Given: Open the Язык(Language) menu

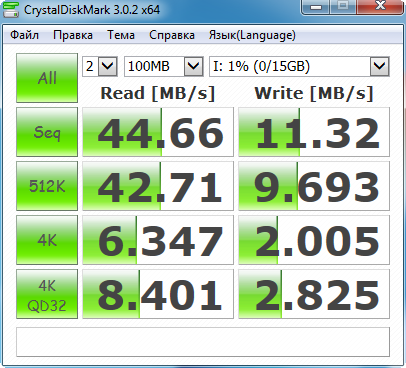Looking at the screenshot, I should click(x=252, y=35).
